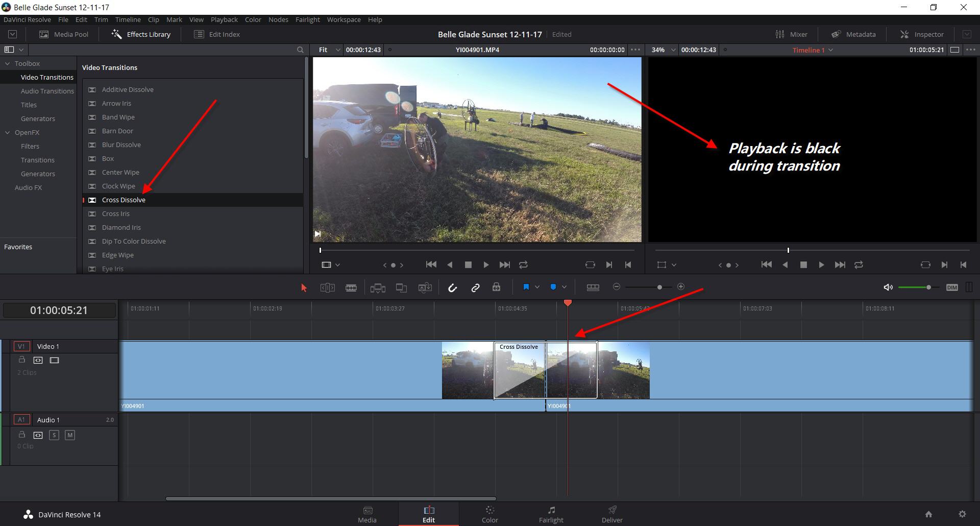Select the Trim edit mode tool
The width and height of the screenshot is (980, 526).
coord(328,288)
